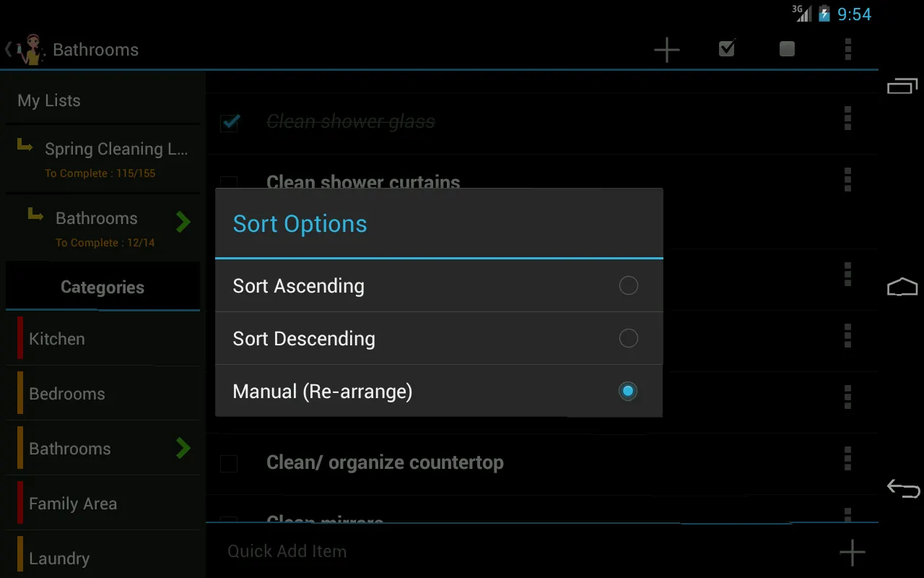Check the Clean/ organize countertop checkbox

229,463
